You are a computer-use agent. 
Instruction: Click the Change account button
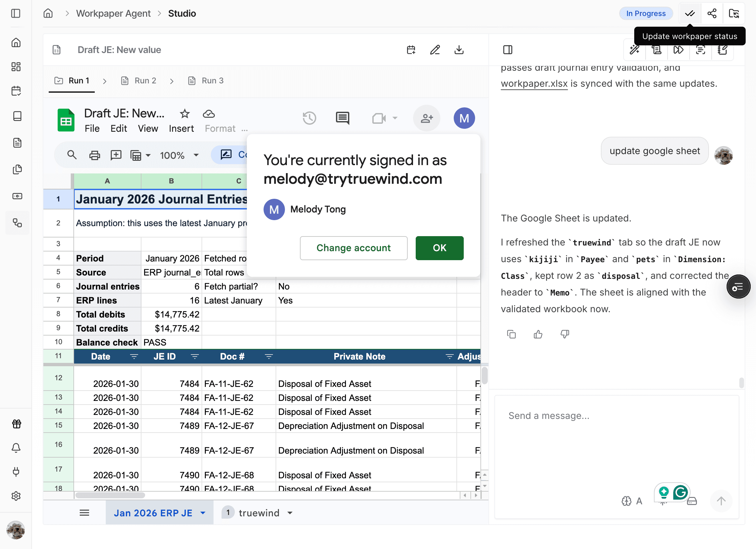tap(354, 248)
